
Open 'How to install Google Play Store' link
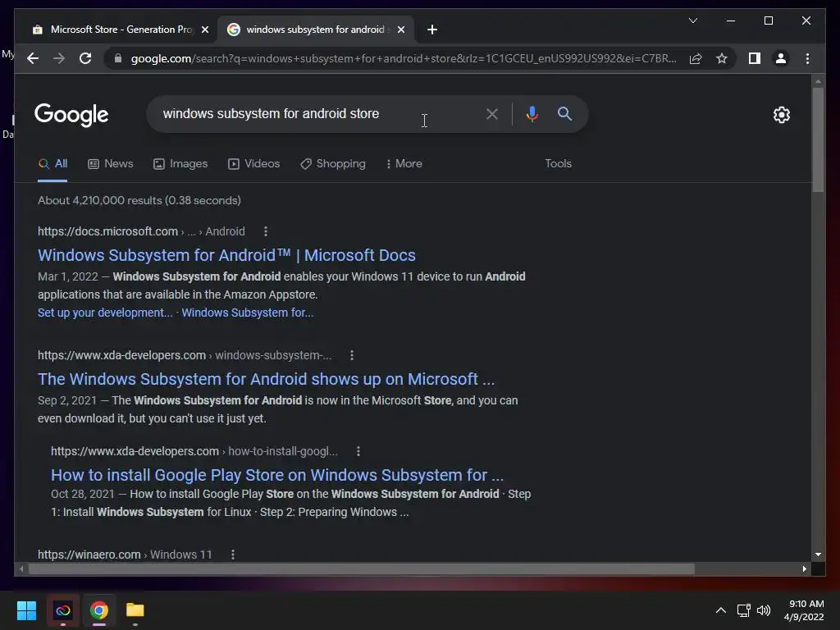point(277,475)
